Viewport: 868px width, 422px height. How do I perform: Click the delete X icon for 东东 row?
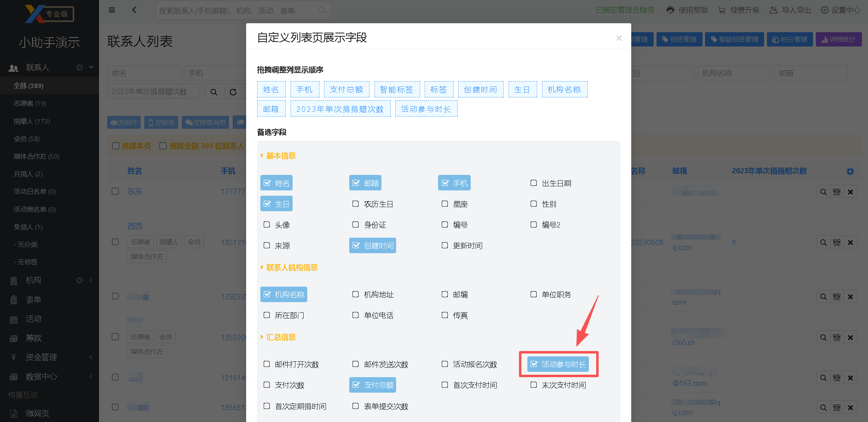tap(850, 192)
